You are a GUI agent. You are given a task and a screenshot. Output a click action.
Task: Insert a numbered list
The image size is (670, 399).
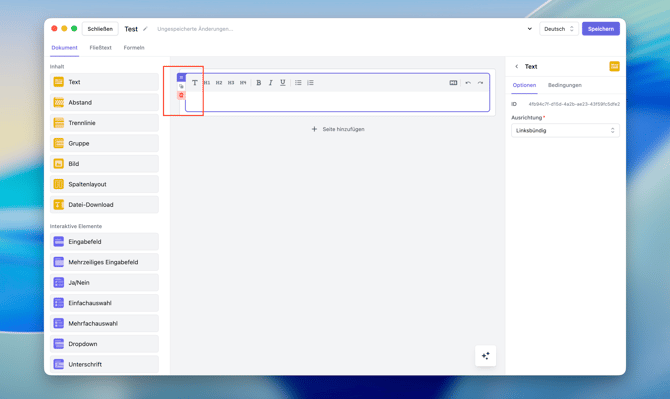tap(310, 83)
